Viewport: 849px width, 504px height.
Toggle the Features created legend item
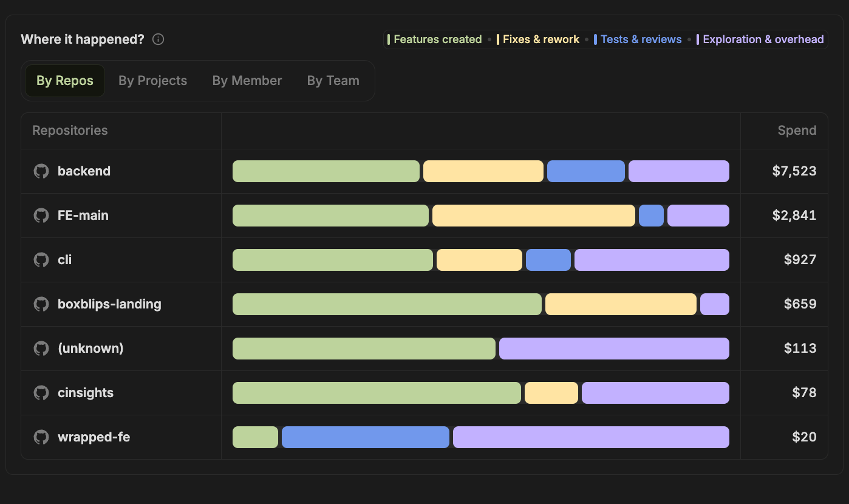point(435,39)
